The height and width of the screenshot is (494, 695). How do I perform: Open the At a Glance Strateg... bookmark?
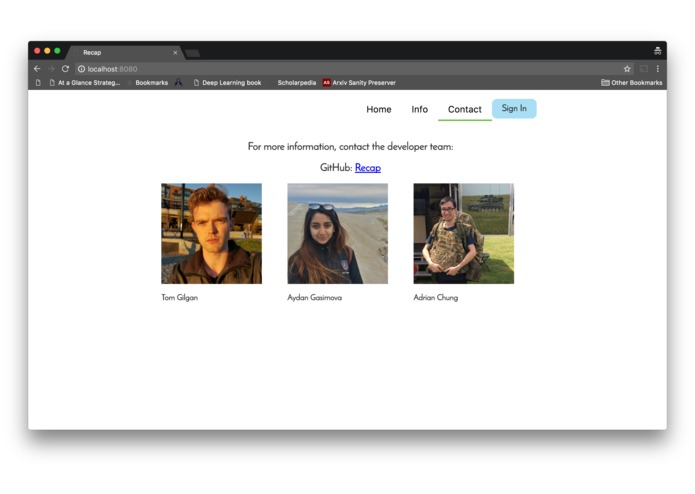(x=85, y=82)
